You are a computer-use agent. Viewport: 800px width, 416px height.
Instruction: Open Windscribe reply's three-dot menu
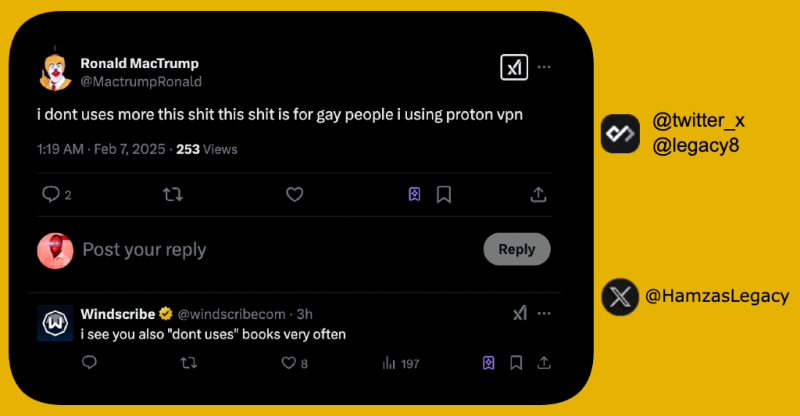click(544, 314)
